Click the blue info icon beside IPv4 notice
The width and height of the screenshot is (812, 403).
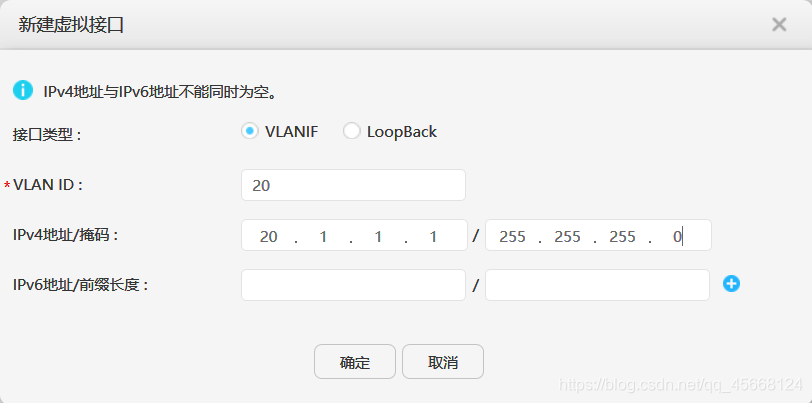[x=23, y=90]
